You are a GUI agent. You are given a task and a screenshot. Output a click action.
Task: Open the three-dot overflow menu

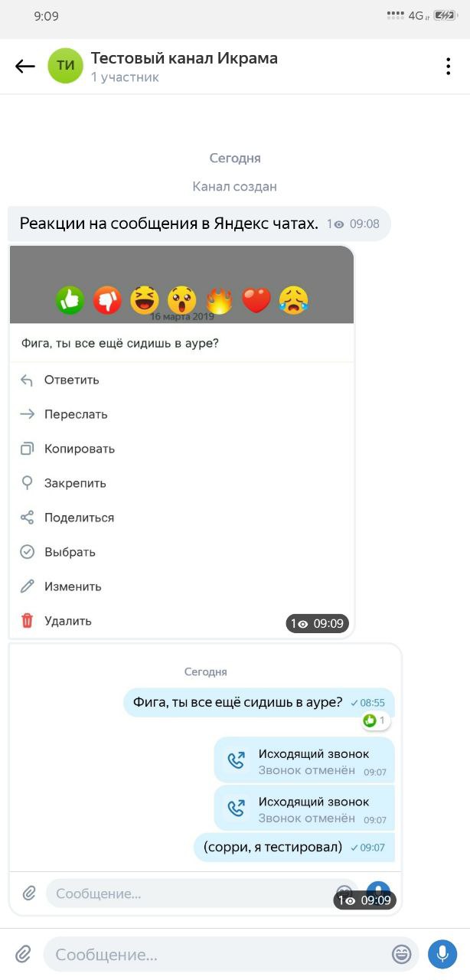pos(448,67)
